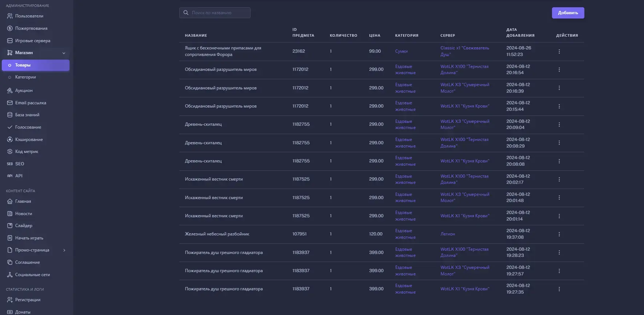Open WotLK X1 "Кузня Крови" link dated 20:15:44

(465, 106)
